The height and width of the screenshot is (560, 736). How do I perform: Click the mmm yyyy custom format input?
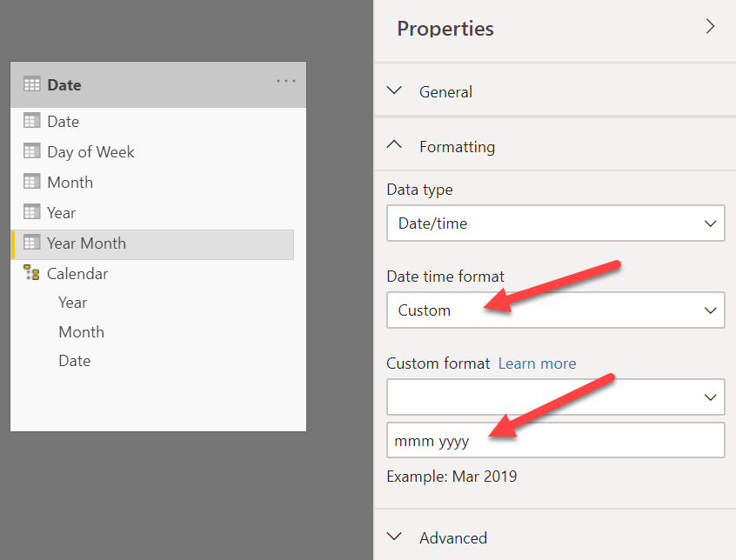pos(555,440)
